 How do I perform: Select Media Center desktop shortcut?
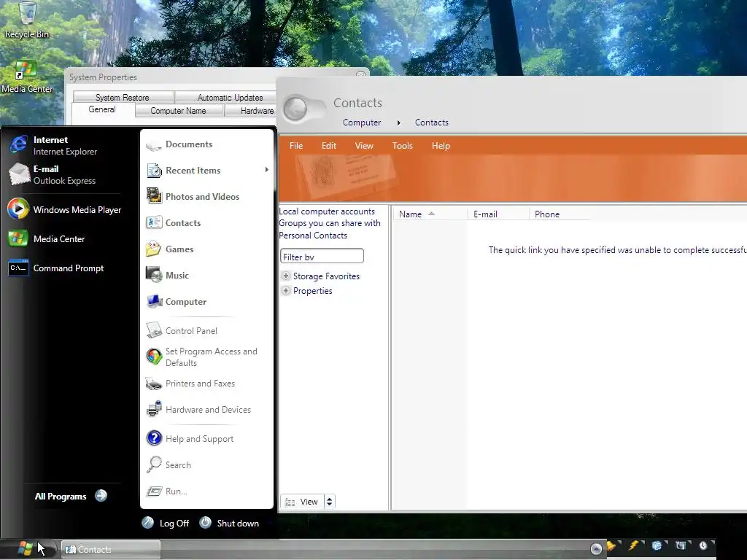click(x=27, y=77)
